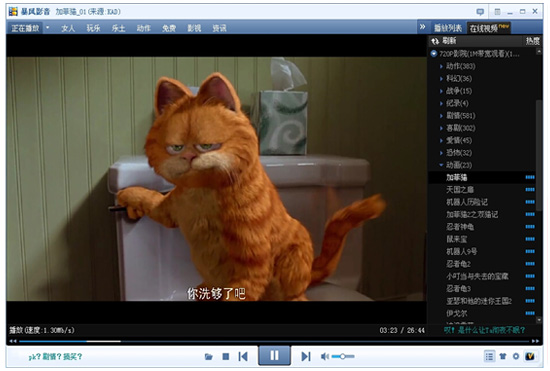This screenshot has height=371, width=550.
Task: Expand the 喜剧(302) category
Action: [x=441, y=128]
